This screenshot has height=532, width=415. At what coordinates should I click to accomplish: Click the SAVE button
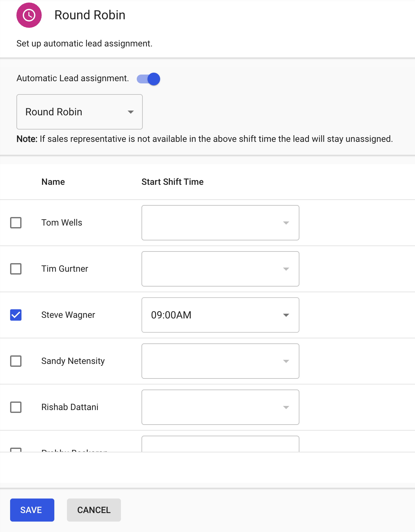pyautogui.click(x=32, y=510)
